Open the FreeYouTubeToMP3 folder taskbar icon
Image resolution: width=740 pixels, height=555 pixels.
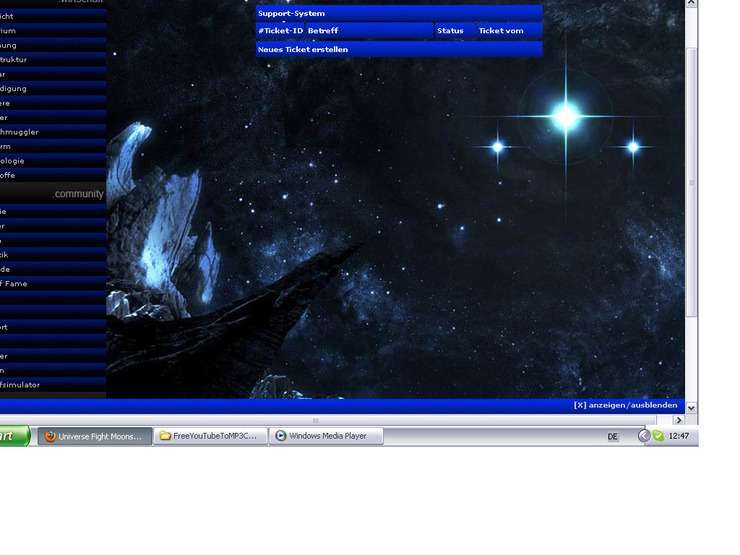pyautogui.click(x=164, y=436)
